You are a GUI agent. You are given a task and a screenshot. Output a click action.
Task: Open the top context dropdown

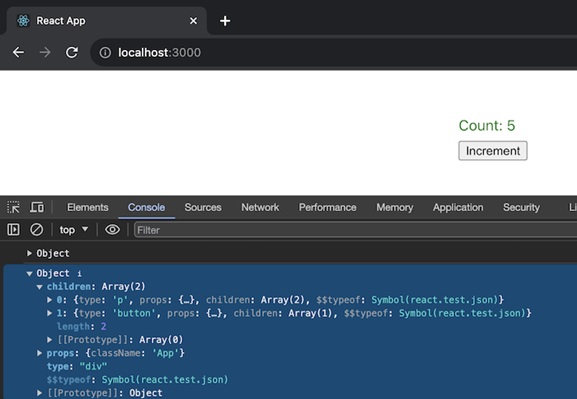tap(74, 230)
